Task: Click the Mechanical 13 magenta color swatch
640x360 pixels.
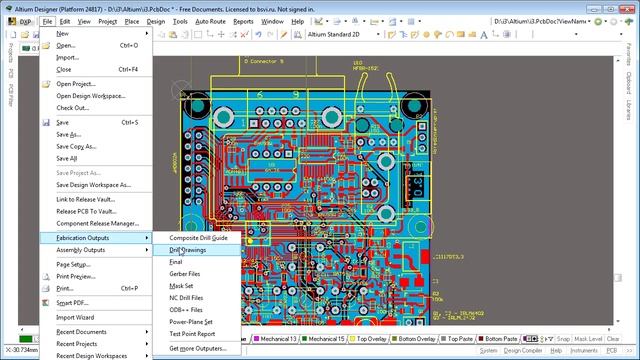Action: 257,339
